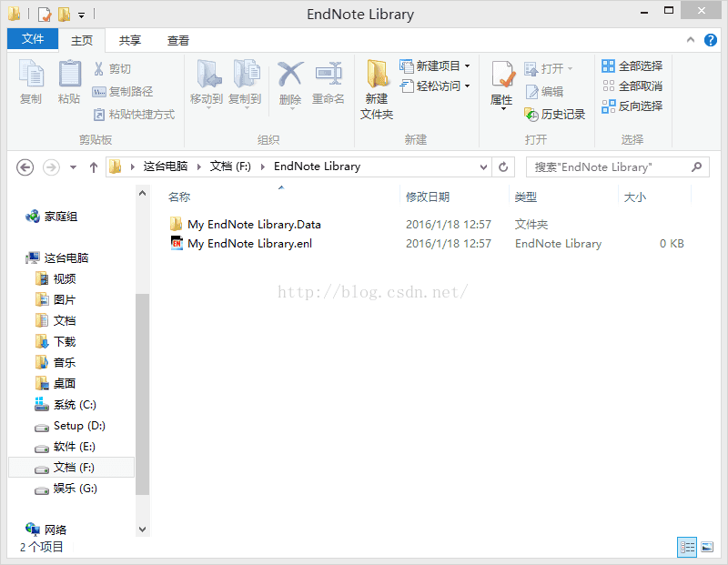Image resolution: width=728 pixels, height=565 pixels.
Task: Open the Setup (D:) drive
Action: [x=70, y=426]
